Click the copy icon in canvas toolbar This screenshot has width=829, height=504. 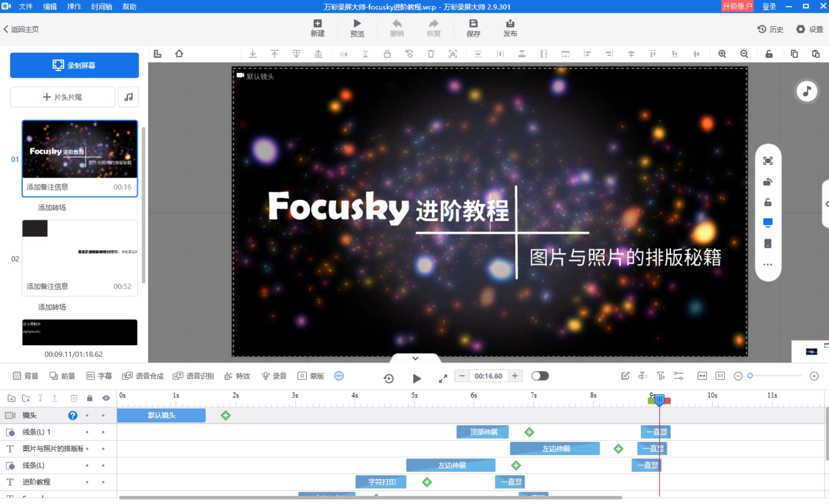794,54
